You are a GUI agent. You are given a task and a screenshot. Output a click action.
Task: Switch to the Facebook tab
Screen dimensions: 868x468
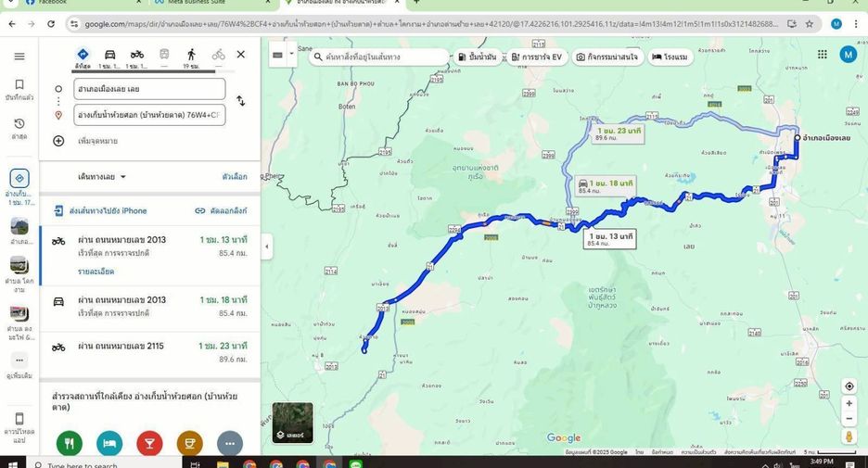(x=83, y=3)
